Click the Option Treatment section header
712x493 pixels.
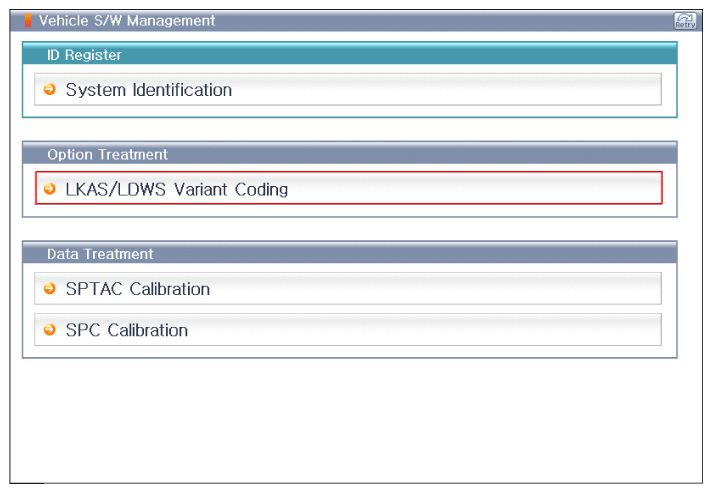(107, 155)
